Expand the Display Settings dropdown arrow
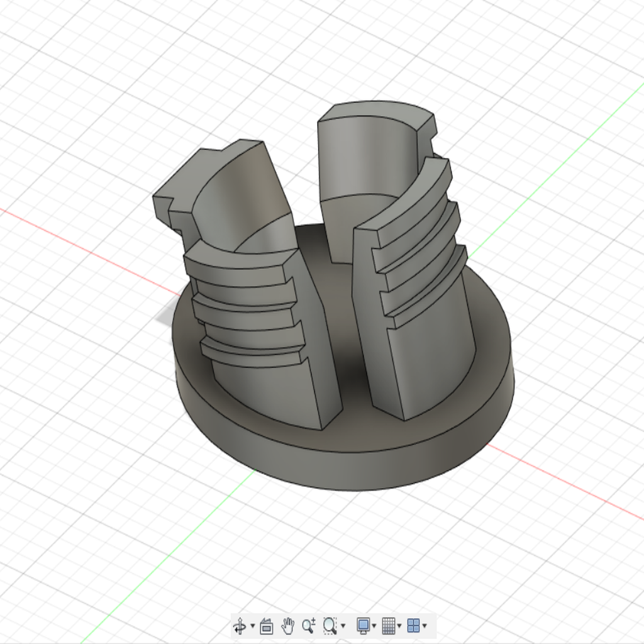Screen dimensions: 644x644 tap(374, 626)
